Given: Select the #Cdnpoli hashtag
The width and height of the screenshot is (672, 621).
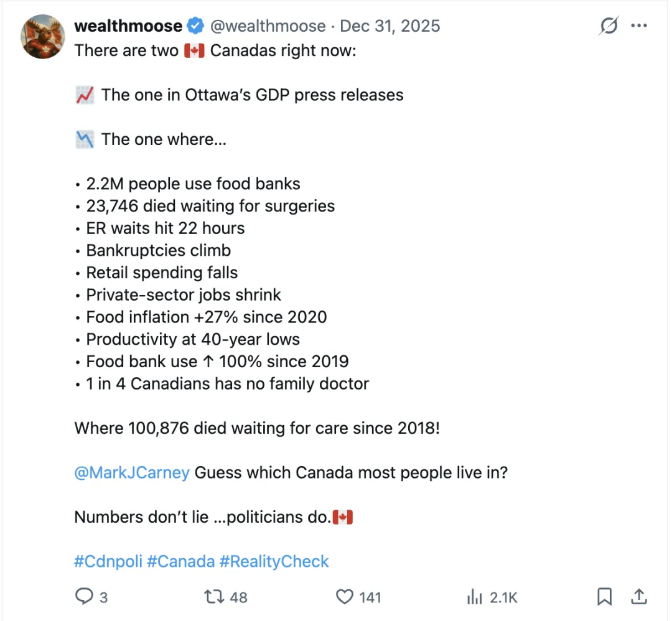Looking at the screenshot, I should point(108,561).
